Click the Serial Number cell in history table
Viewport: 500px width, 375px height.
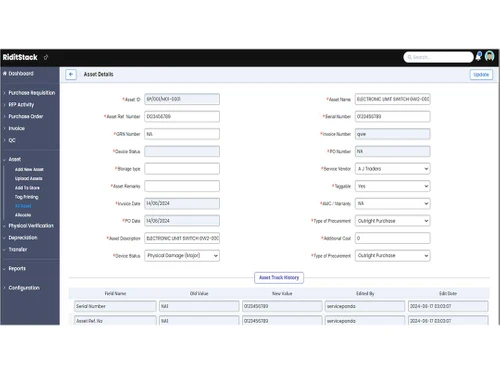[x=115, y=306]
